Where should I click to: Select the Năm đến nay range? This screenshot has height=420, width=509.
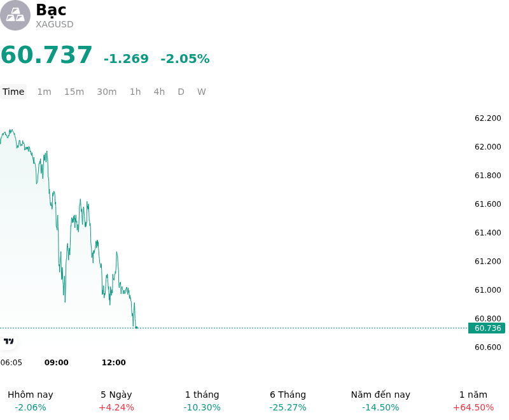(380, 401)
